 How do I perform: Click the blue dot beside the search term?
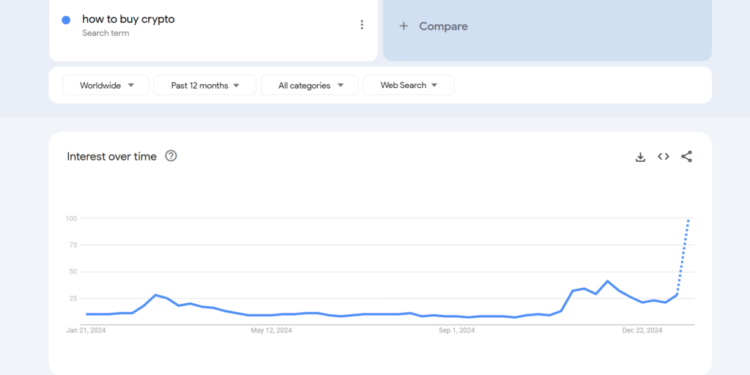[x=66, y=20]
